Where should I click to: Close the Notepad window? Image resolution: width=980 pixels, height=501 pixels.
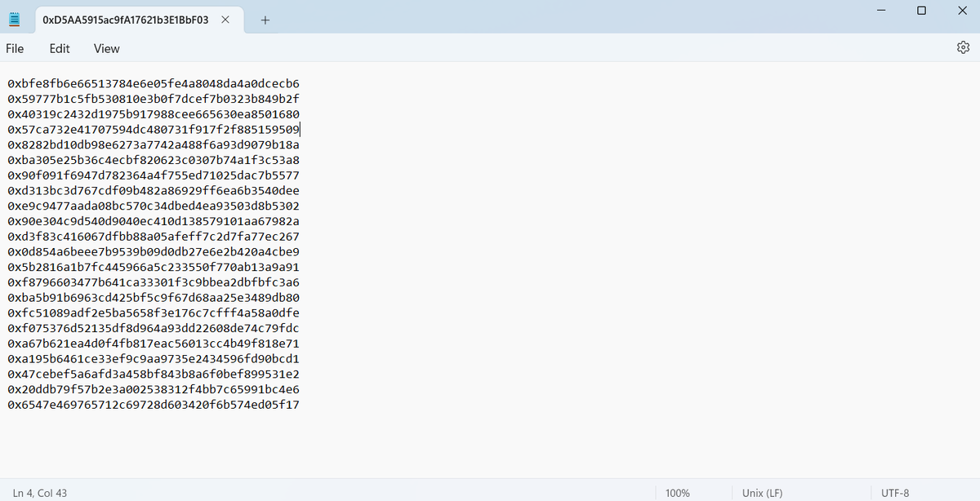tap(961, 11)
